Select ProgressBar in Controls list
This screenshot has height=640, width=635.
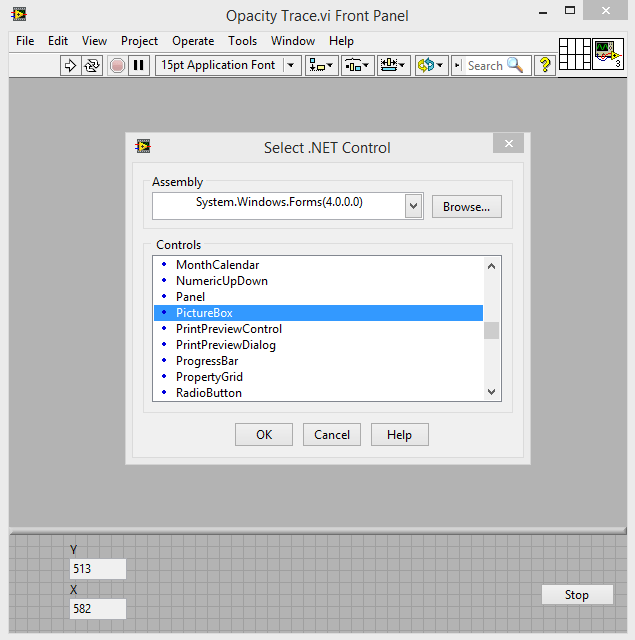pyautogui.click(x=318, y=361)
